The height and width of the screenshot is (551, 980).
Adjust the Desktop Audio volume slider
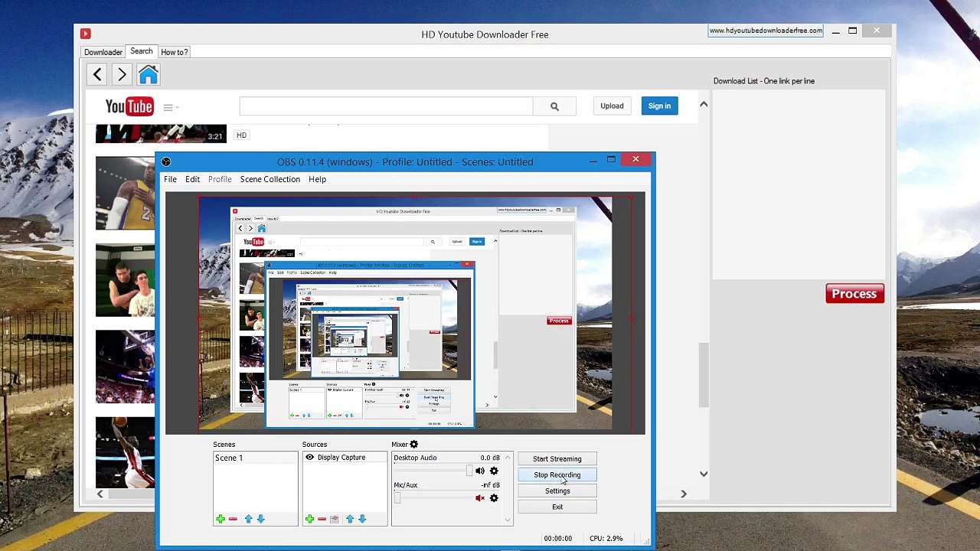pyautogui.click(x=433, y=471)
